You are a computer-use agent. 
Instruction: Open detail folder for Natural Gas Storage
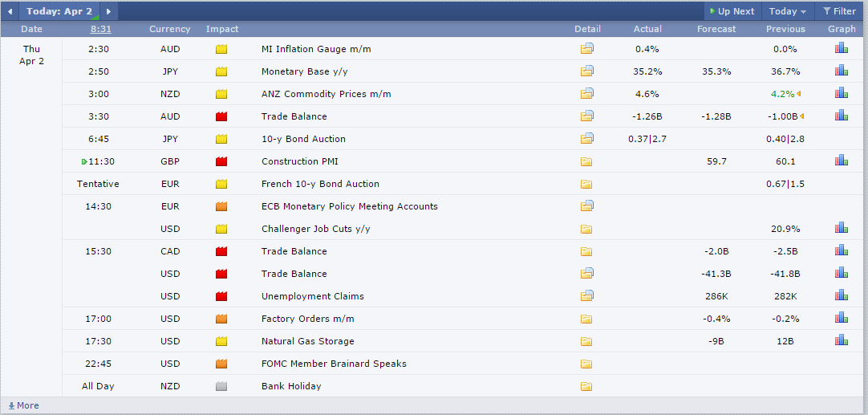click(x=586, y=341)
